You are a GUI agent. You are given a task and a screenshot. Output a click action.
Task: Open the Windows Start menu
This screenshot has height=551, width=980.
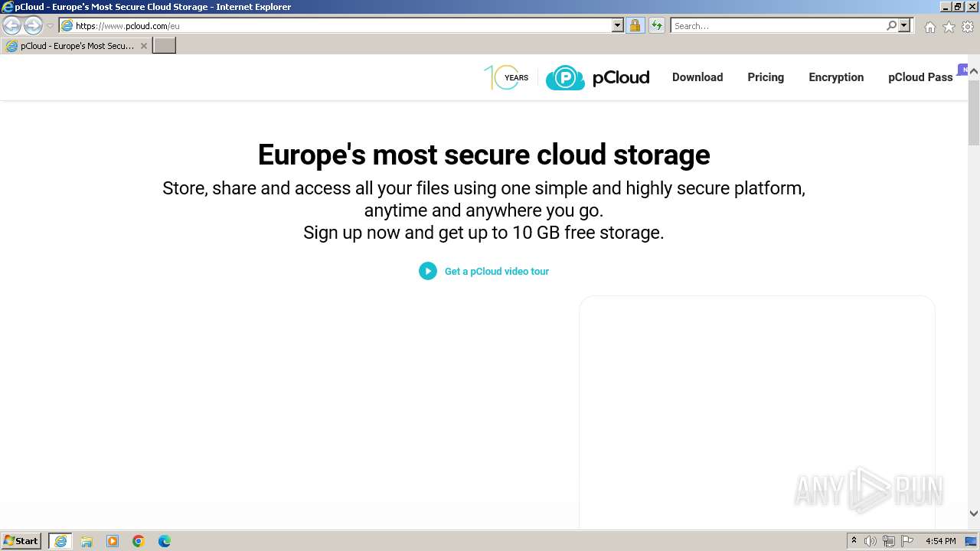coord(21,541)
